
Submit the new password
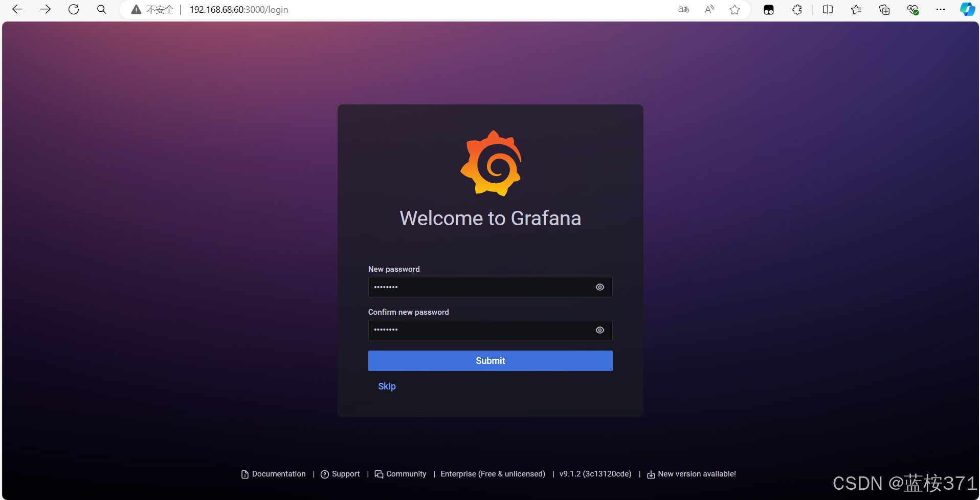pos(490,361)
